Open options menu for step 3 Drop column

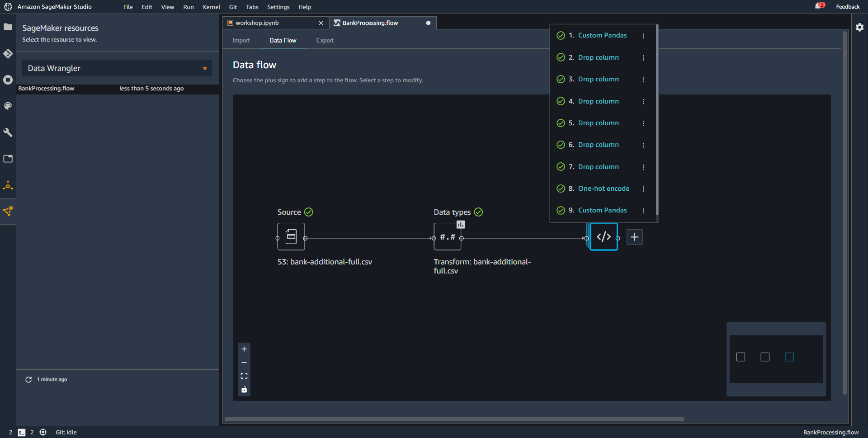(x=643, y=80)
